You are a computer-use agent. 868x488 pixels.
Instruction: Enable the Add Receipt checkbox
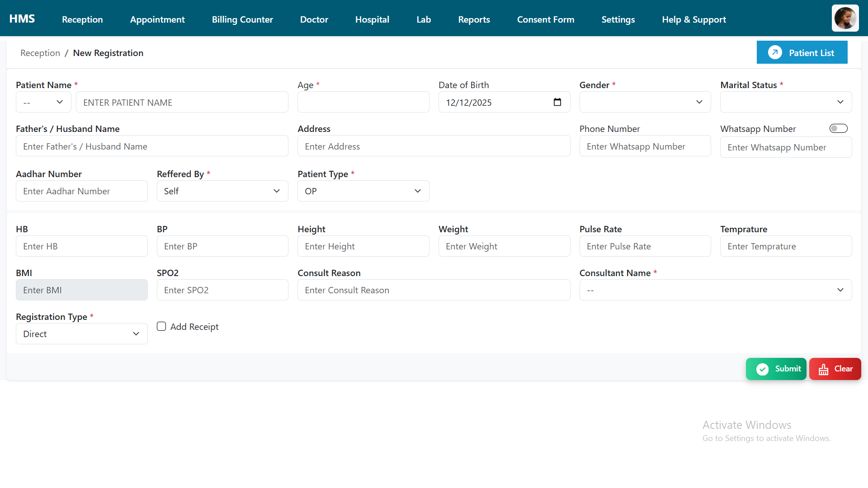(x=161, y=326)
